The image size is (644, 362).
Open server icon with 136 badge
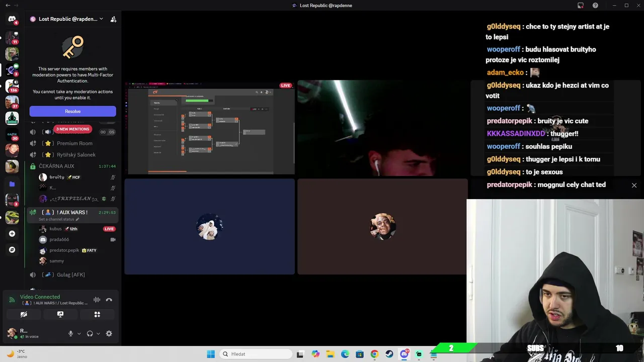point(12,85)
